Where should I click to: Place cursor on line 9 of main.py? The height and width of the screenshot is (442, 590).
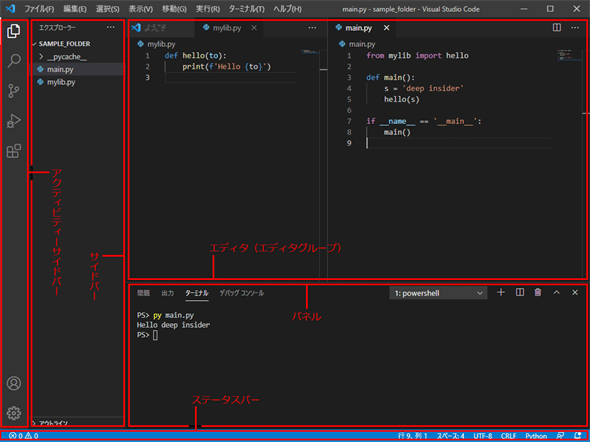coord(459,143)
